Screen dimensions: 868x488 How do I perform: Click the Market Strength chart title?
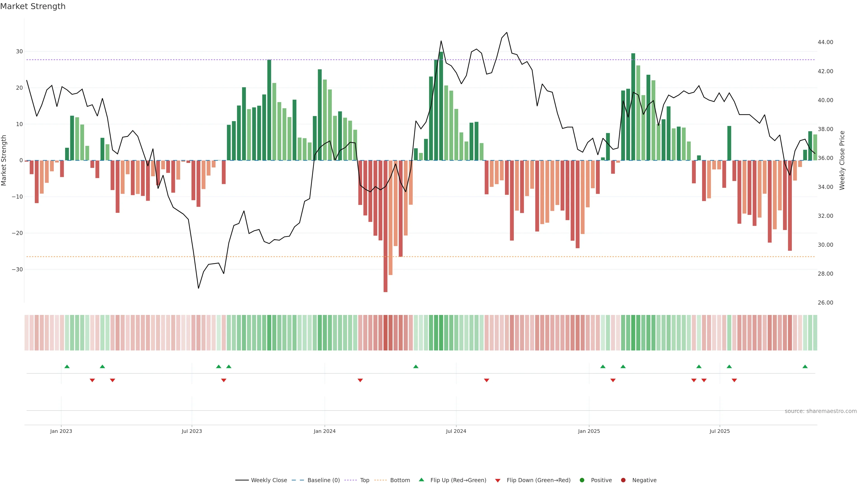33,6
